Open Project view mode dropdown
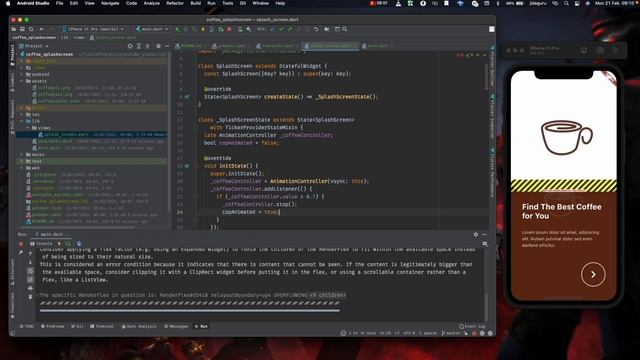 point(34,46)
